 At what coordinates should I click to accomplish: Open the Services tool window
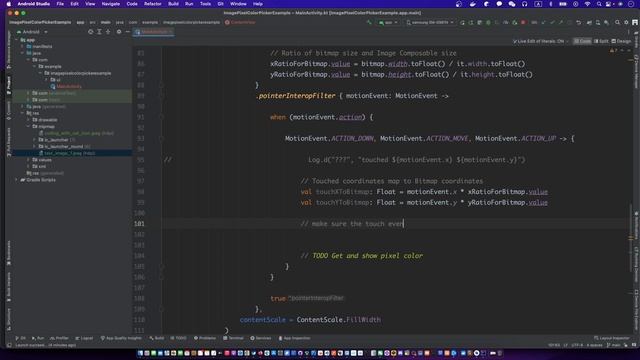pos(261,338)
